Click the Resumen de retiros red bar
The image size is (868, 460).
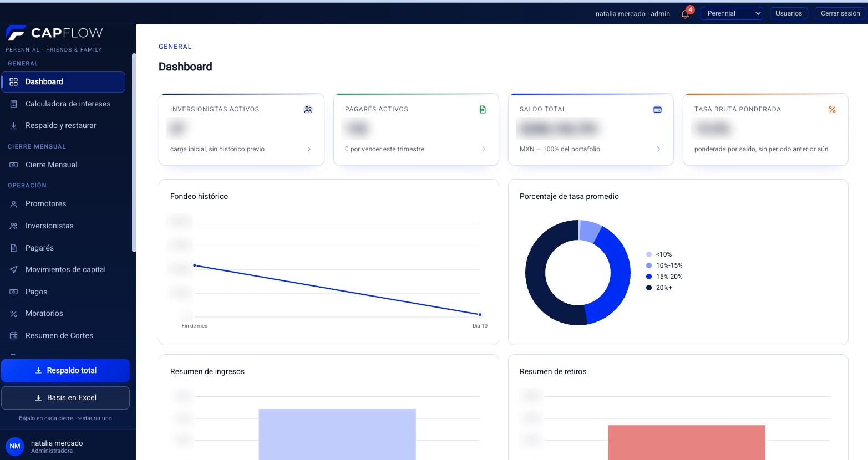tap(687, 442)
